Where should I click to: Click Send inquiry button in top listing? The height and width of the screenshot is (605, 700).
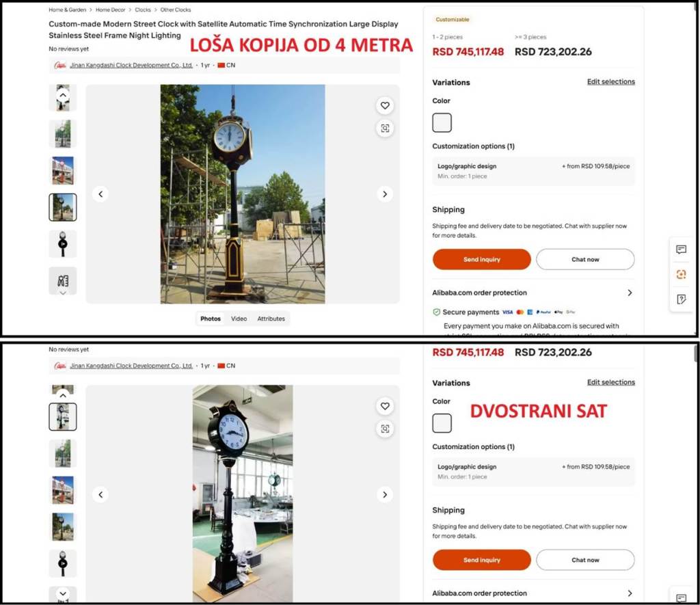tap(481, 260)
